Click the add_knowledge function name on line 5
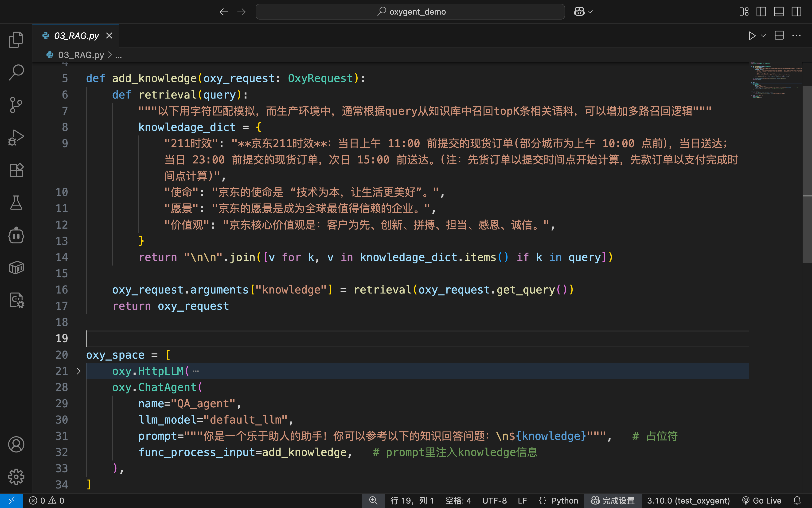Viewport: 812px width, 508px height. tap(154, 78)
